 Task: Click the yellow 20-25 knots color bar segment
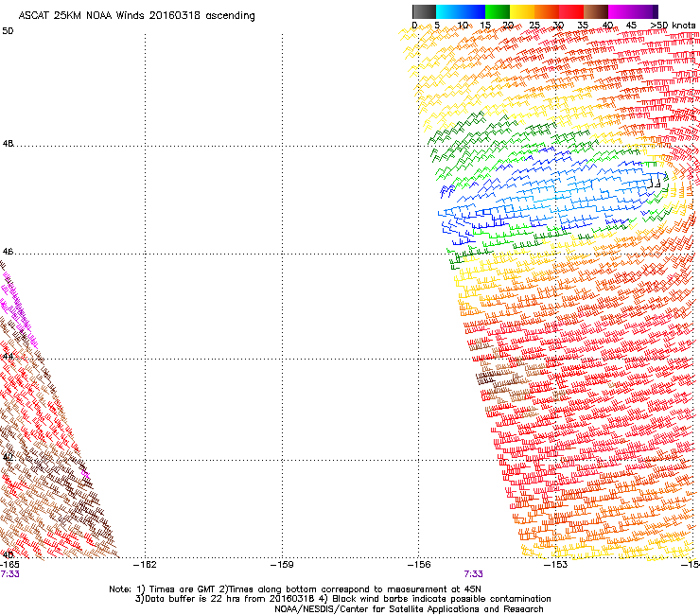click(x=522, y=11)
